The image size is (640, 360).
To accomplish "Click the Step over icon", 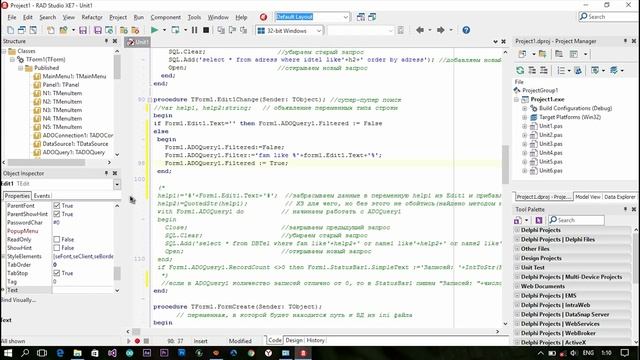I will [232, 30].
